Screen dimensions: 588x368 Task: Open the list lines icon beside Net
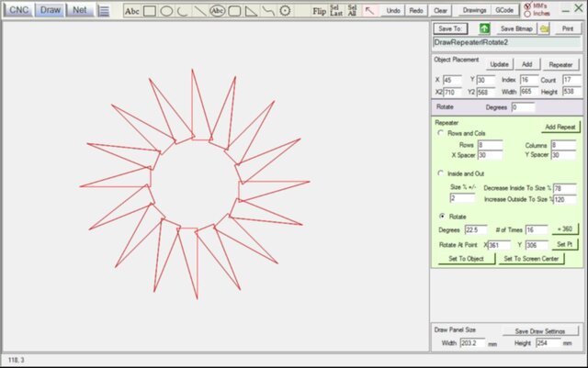[x=104, y=10]
